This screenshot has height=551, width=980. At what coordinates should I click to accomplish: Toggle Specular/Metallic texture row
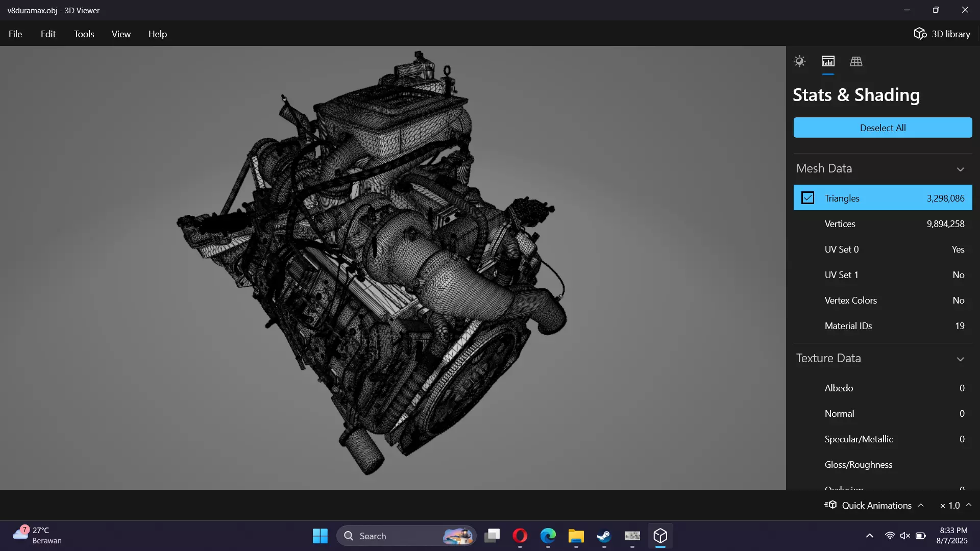click(883, 439)
